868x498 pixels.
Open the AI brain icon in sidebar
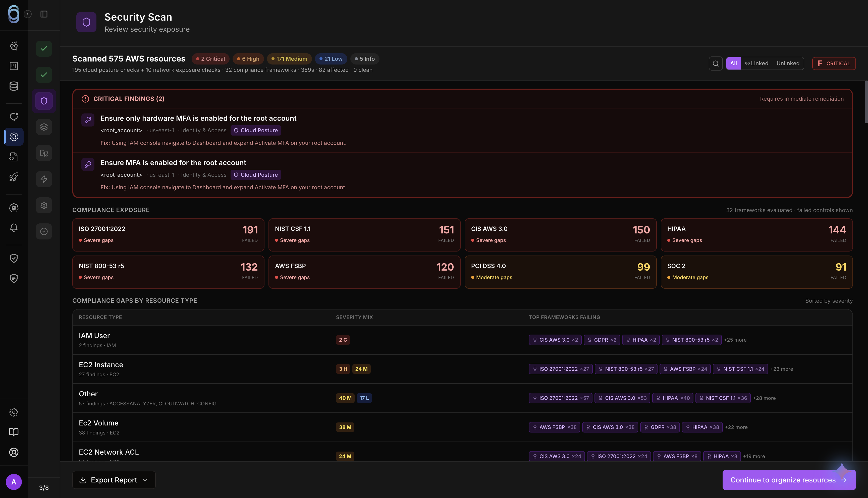[x=14, y=46]
